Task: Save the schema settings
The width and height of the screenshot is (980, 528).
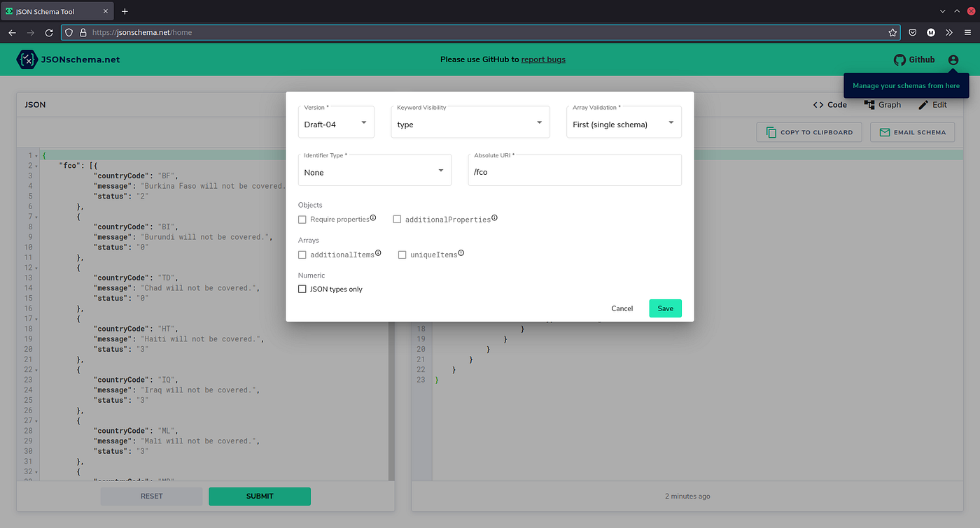Action: [x=664, y=308]
